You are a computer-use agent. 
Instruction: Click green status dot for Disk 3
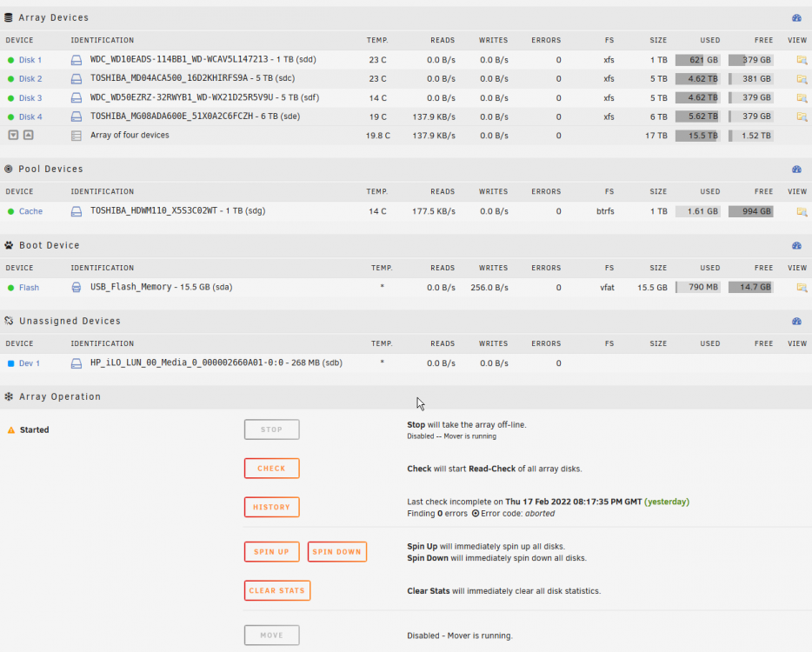10,98
